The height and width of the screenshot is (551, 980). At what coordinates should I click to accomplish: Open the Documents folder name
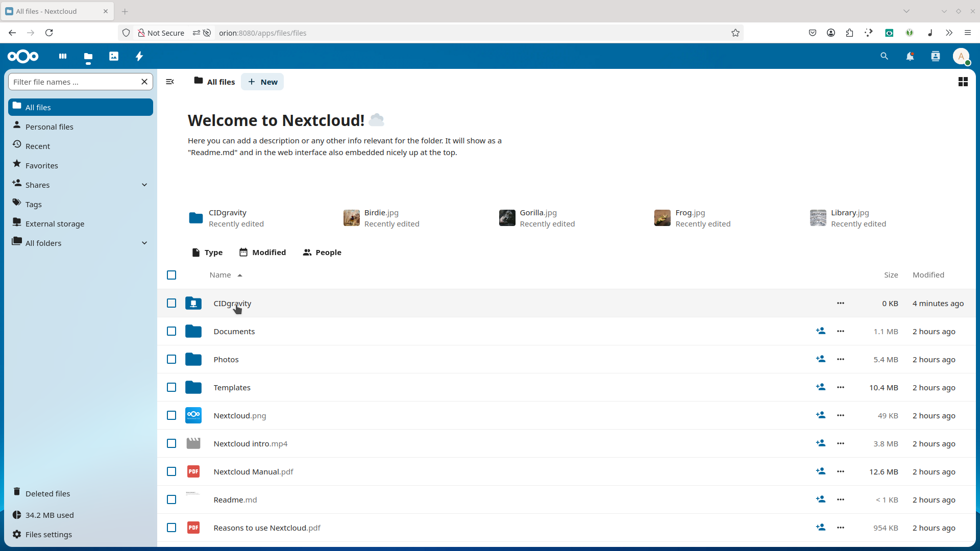pyautogui.click(x=234, y=332)
